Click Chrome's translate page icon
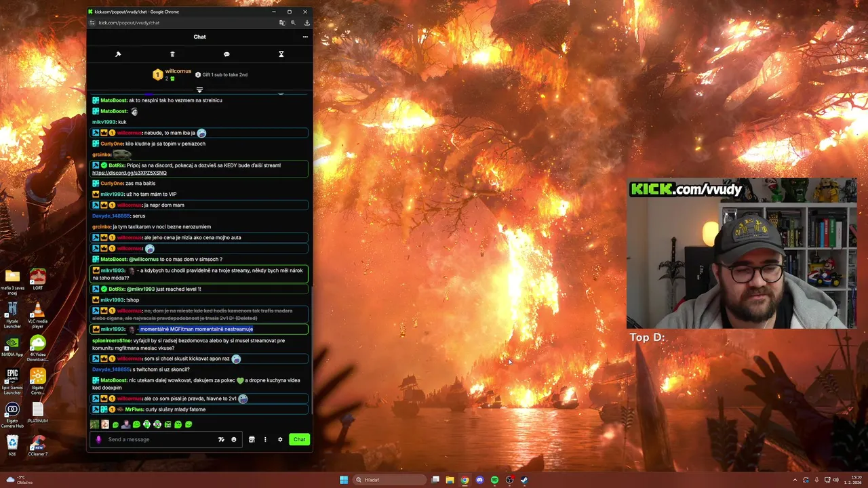Image resolution: width=868 pixels, height=488 pixels. pyautogui.click(x=282, y=22)
